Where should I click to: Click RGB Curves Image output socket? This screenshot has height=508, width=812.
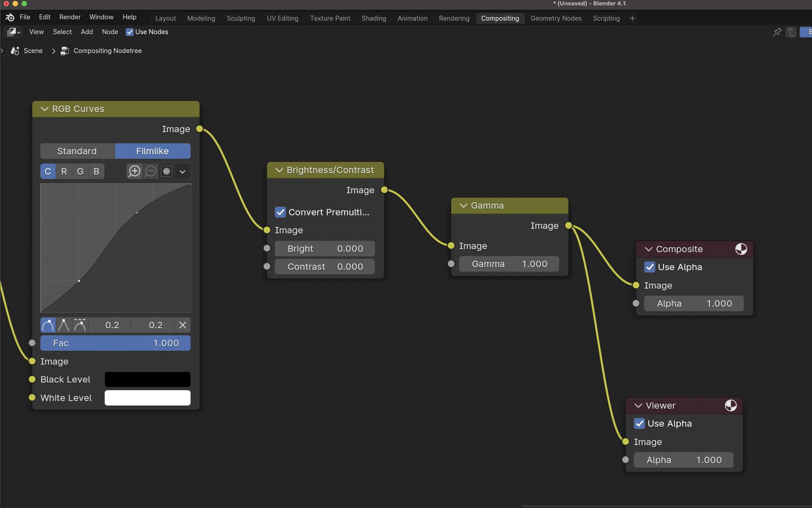(x=200, y=129)
